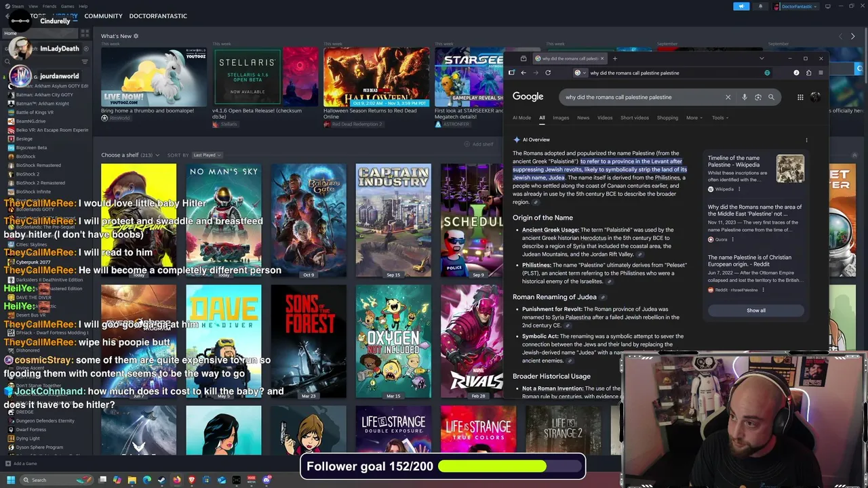Open Quora link about Romans naming Palestine
Screen dimensions: 868x488
click(x=755, y=210)
